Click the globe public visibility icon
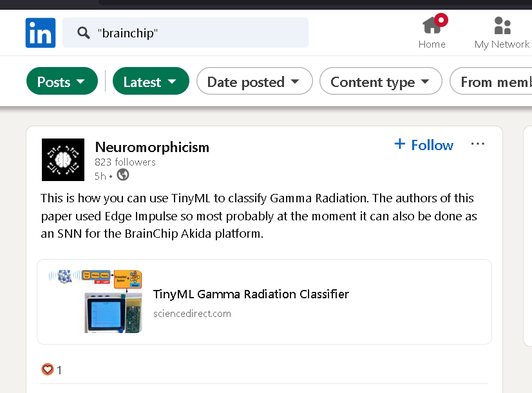532x393 pixels. tap(123, 175)
